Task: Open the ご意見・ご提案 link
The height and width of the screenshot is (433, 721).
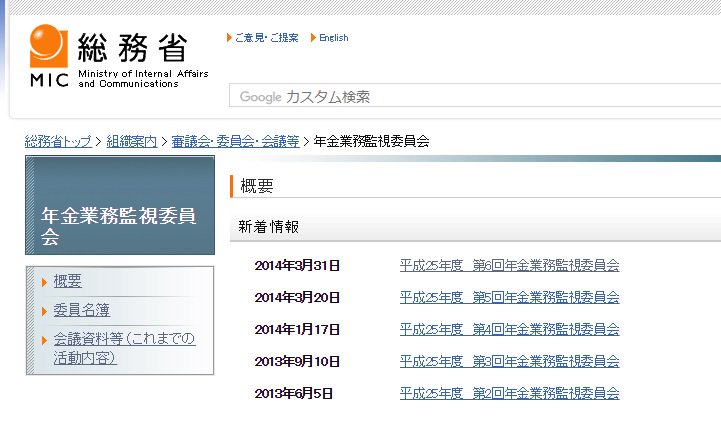Action: tap(267, 38)
